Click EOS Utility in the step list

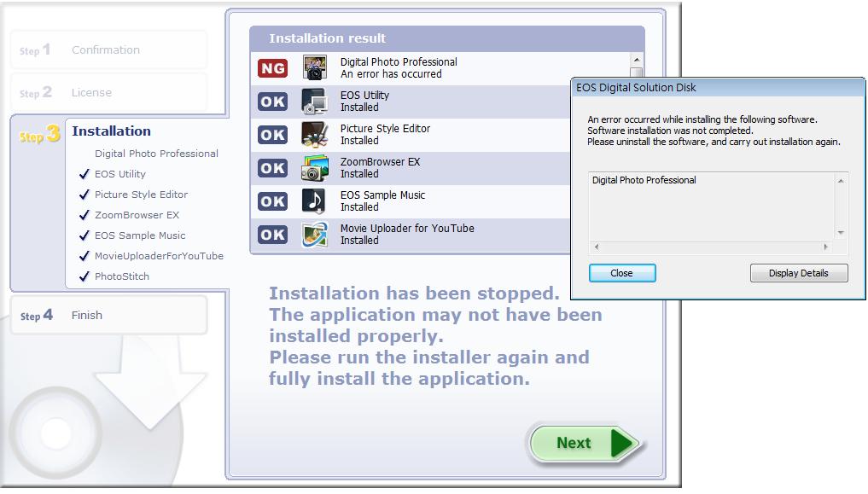(x=120, y=174)
